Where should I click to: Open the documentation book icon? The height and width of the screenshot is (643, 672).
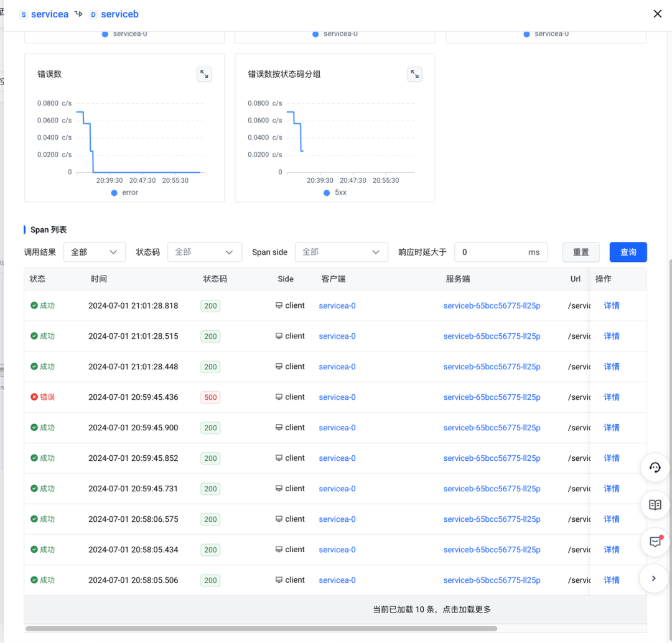click(x=655, y=505)
